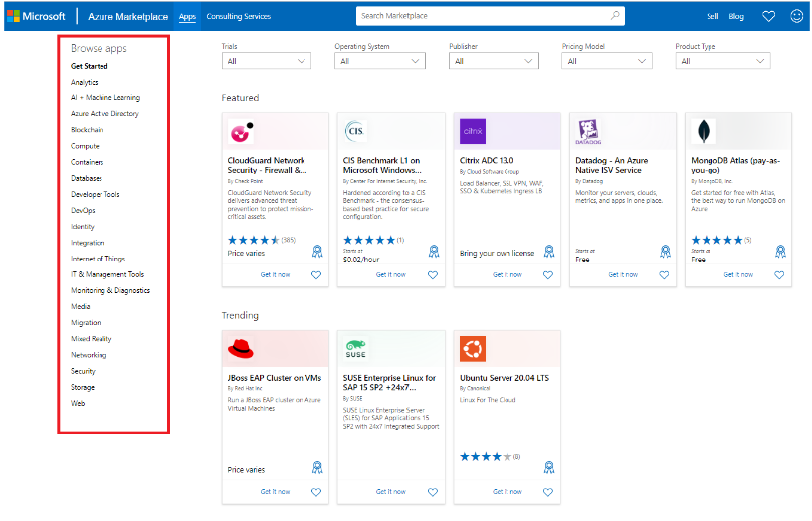Click the star rating on CloudGuard card
The height and width of the screenshot is (521, 812).
tap(253, 240)
